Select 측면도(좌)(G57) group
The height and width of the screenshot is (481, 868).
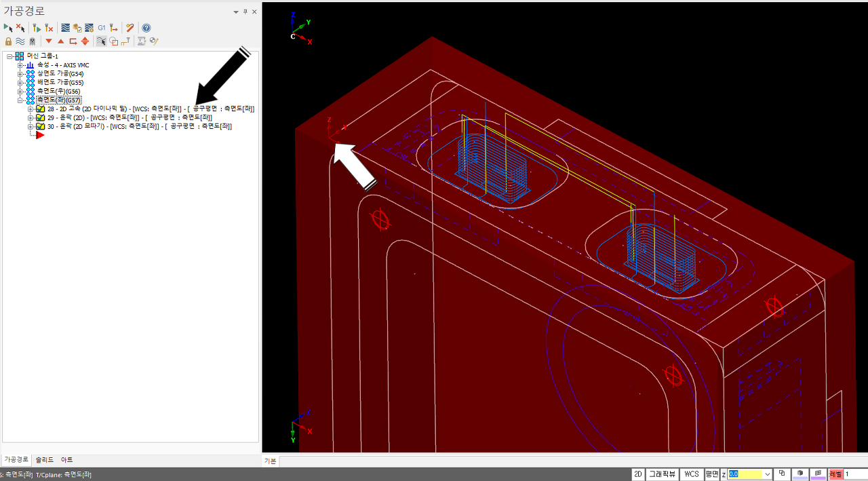(x=58, y=100)
